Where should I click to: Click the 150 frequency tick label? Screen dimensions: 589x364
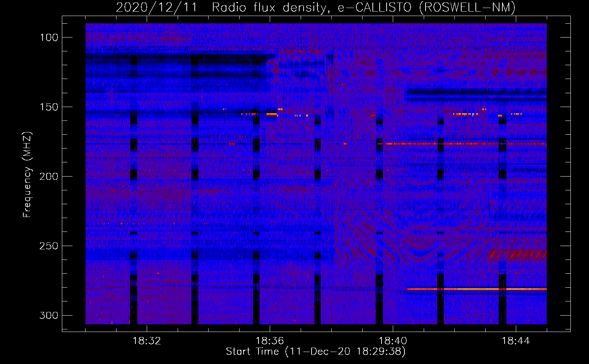49,107
